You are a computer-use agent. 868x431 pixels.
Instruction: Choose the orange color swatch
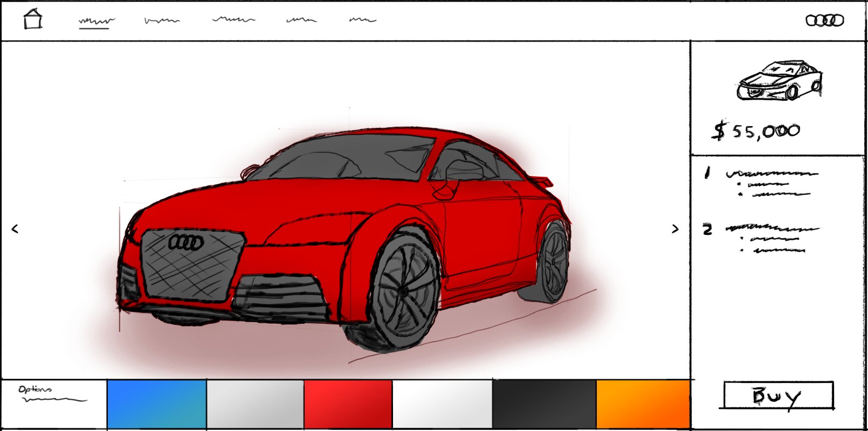tap(643, 405)
